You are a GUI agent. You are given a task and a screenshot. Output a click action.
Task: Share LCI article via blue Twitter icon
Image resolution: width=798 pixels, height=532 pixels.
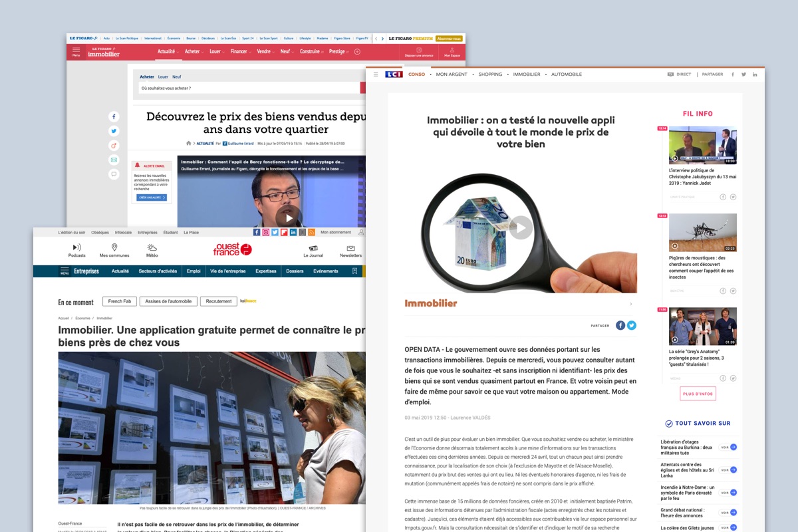631,325
